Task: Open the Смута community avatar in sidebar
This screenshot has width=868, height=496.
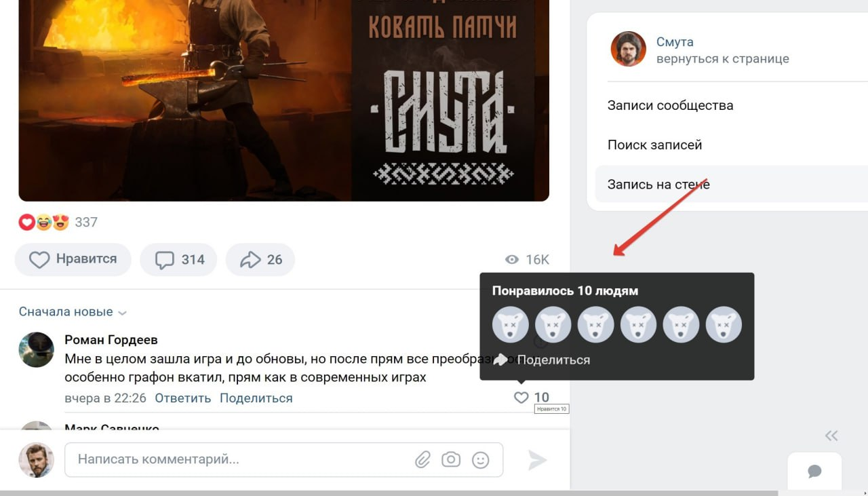Action: 628,49
